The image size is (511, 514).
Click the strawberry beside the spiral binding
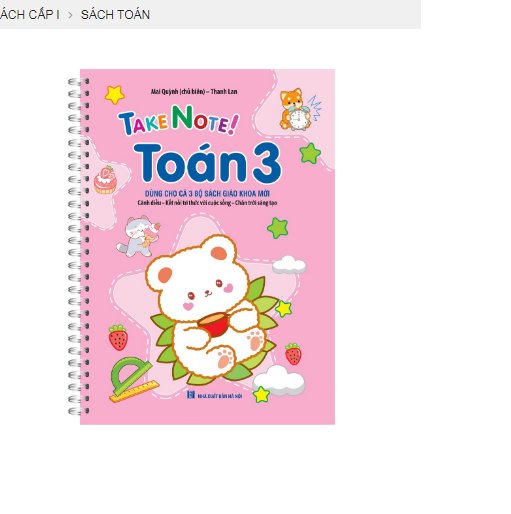118,338
